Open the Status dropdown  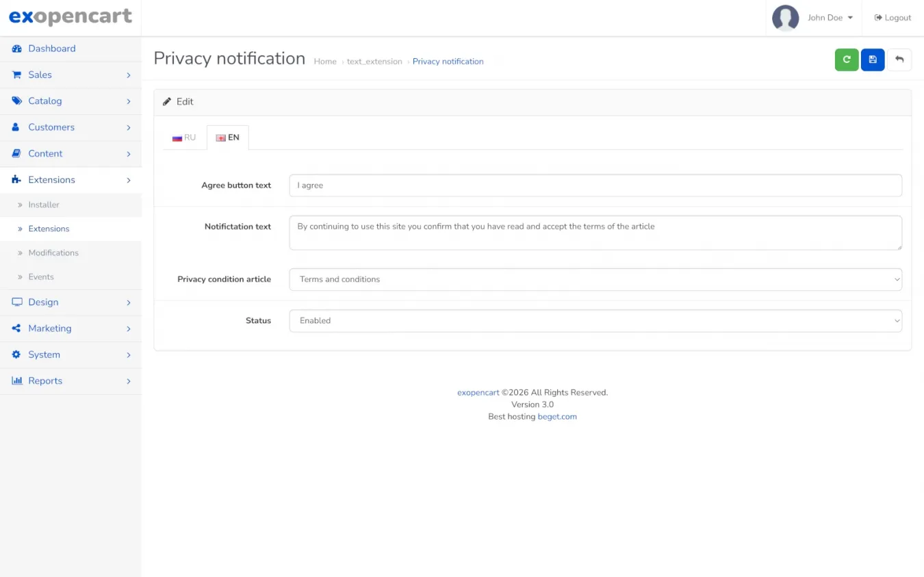pyautogui.click(x=595, y=320)
